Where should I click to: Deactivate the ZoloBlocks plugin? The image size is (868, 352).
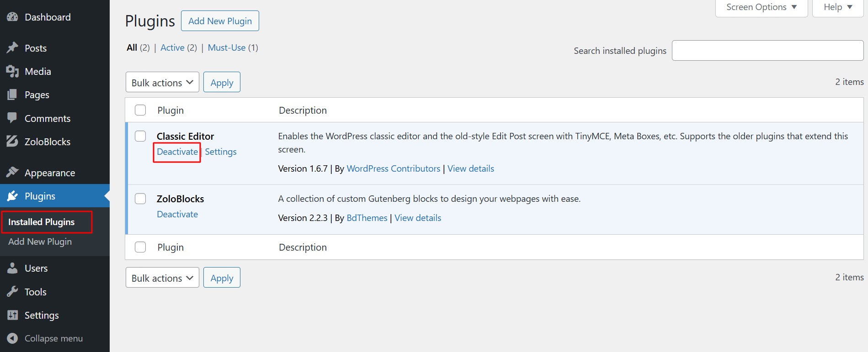pyautogui.click(x=177, y=214)
